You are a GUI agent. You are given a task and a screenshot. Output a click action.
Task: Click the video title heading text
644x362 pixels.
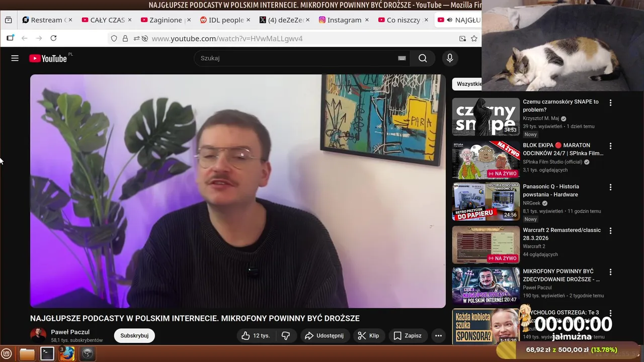point(195,318)
